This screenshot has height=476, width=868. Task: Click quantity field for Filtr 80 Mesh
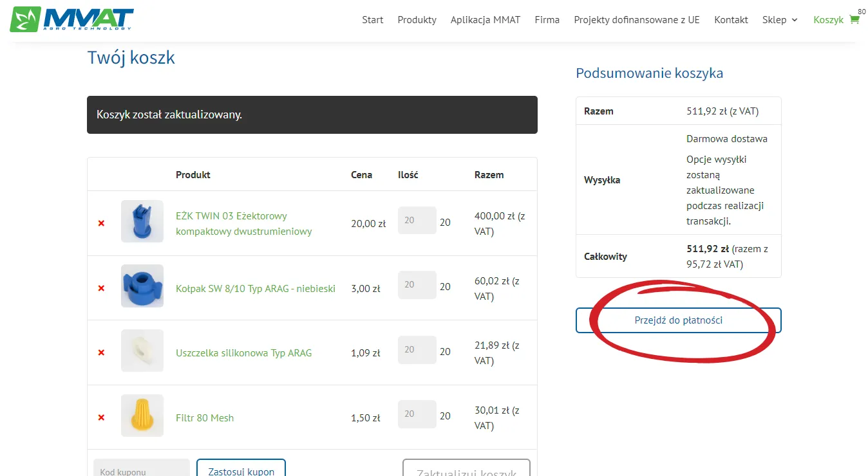click(x=417, y=414)
